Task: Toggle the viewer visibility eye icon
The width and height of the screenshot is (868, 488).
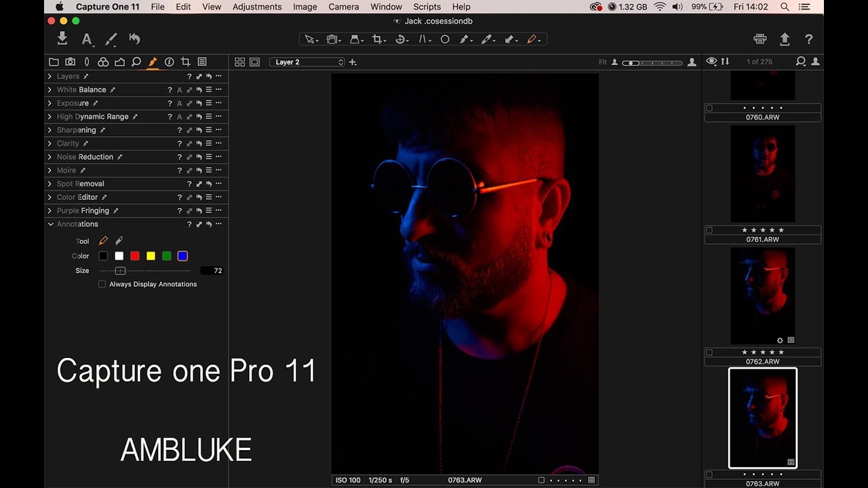Action: pyautogui.click(x=711, y=62)
